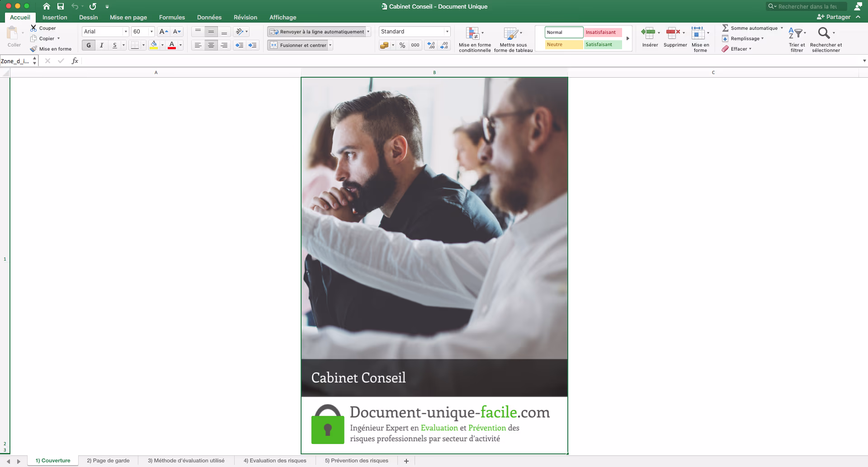Open the Formules ribbon tab
The image size is (868, 467).
(x=172, y=17)
